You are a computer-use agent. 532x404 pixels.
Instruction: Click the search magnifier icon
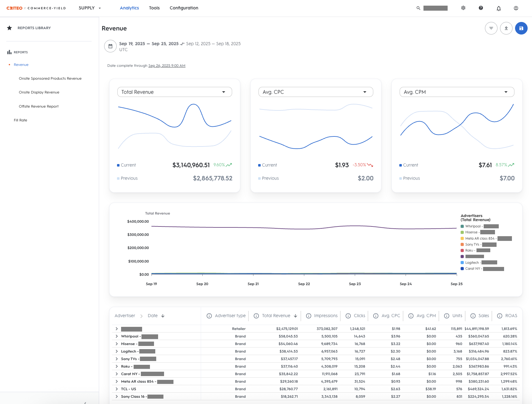[418, 8]
